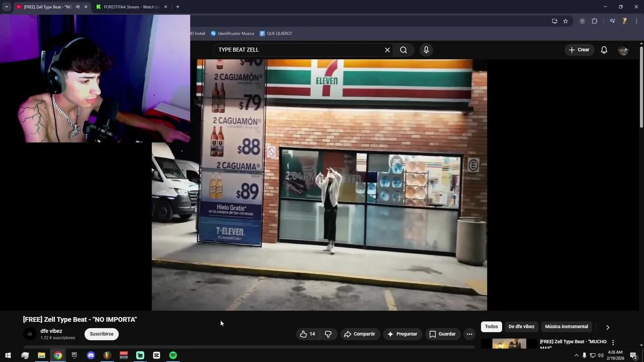Viewport: 644px width, 362px height.
Task: Save the video with Guardar
Action: (442, 334)
